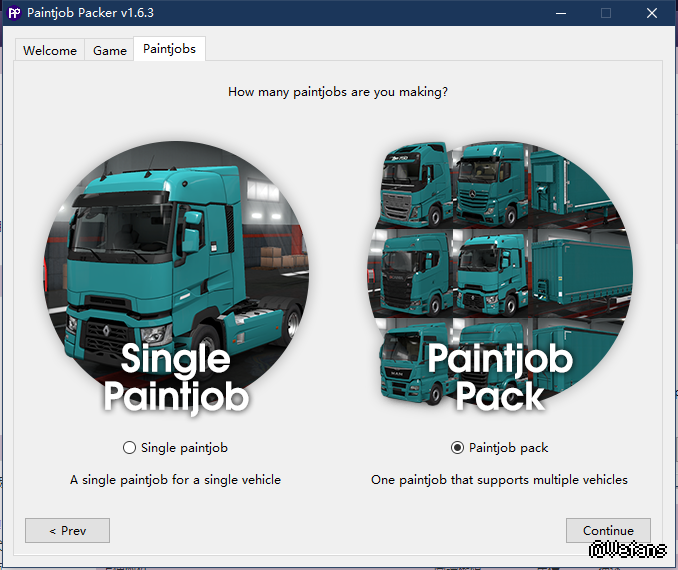The height and width of the screenshot is (570, 678).
Task: Close the Paintjob Packer window
Action: pos(652,13)
